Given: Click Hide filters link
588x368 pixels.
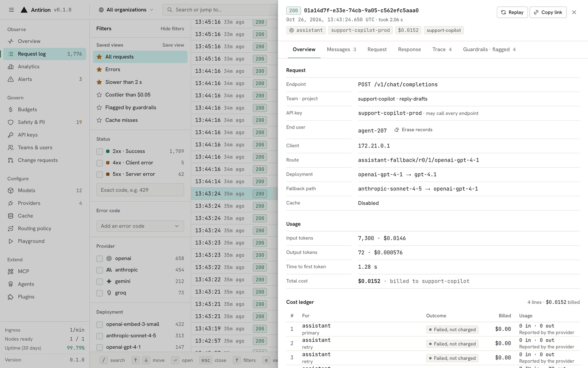Looking at the screenshot, I should [172, 29].
